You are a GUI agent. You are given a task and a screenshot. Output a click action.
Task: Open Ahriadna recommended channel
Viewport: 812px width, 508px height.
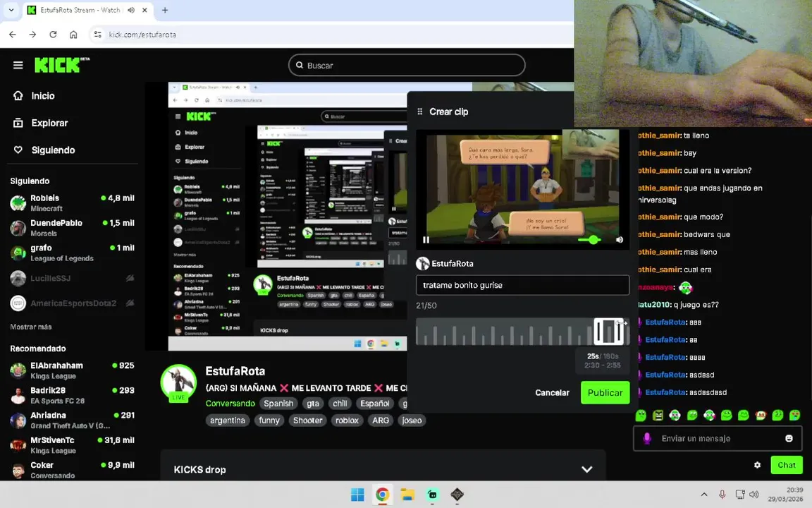point(72,420)
